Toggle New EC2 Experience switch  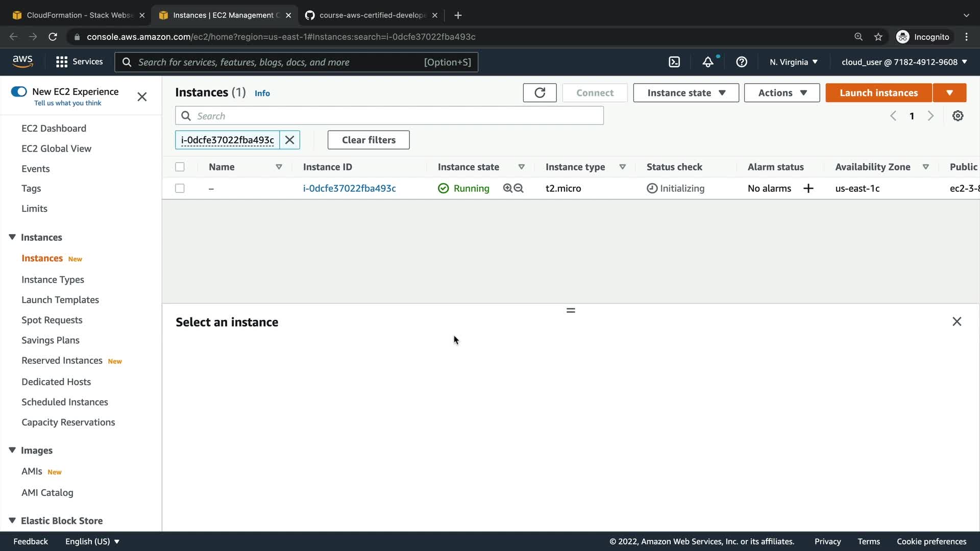(19, 91)
